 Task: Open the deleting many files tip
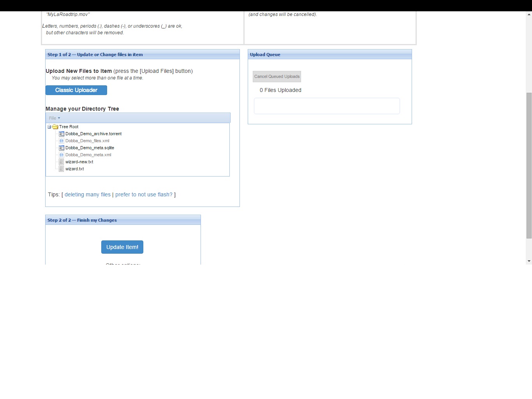88,195
